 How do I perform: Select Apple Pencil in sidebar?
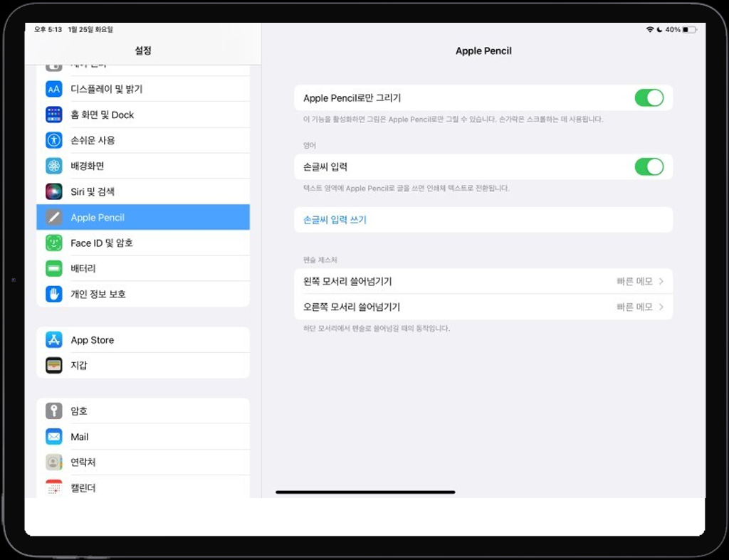click(x=143, y=217)
